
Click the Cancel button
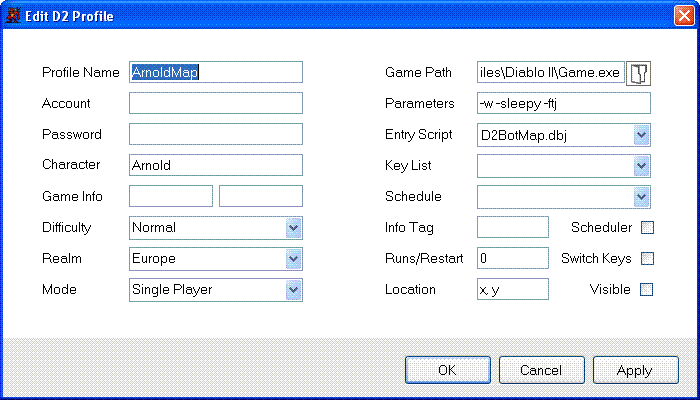pos(542,370)
